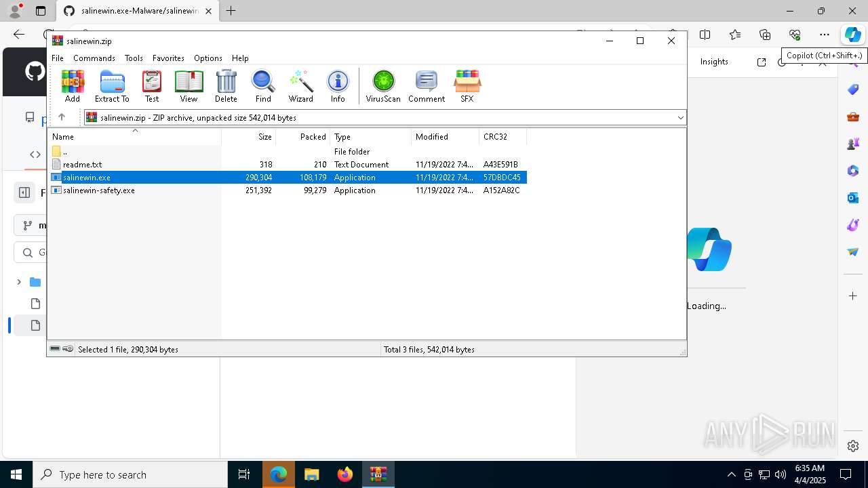Open the Insights link on GitHub page
Viewport: 868px width, 488px height.
click(x=714, y=62)
